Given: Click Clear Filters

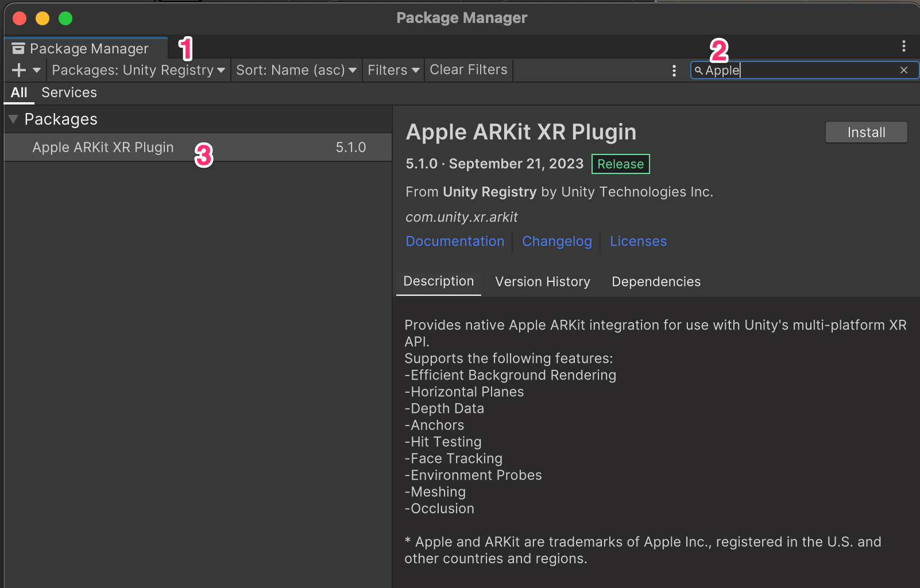Looking at the screenshot, I should click(468, 70).
